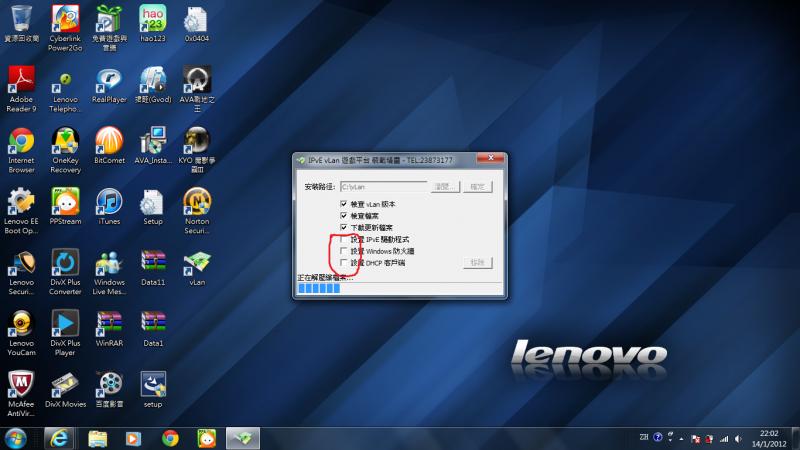Open Norton Security shortcut
The image size is (800, 450).
(x=197, y=210)
